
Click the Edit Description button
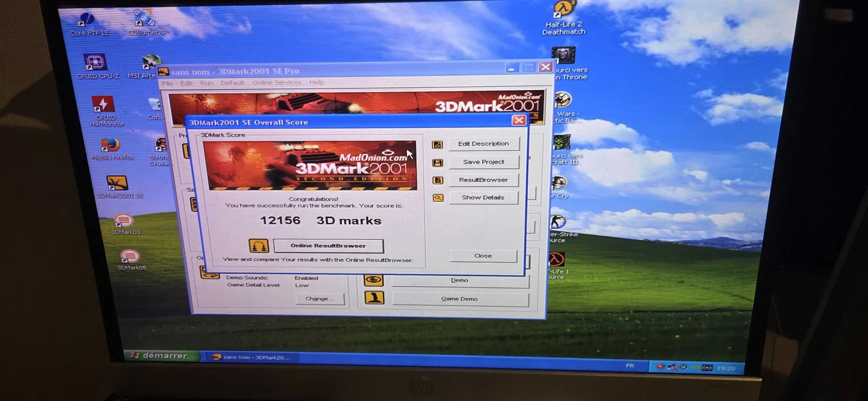click(483, 144)
